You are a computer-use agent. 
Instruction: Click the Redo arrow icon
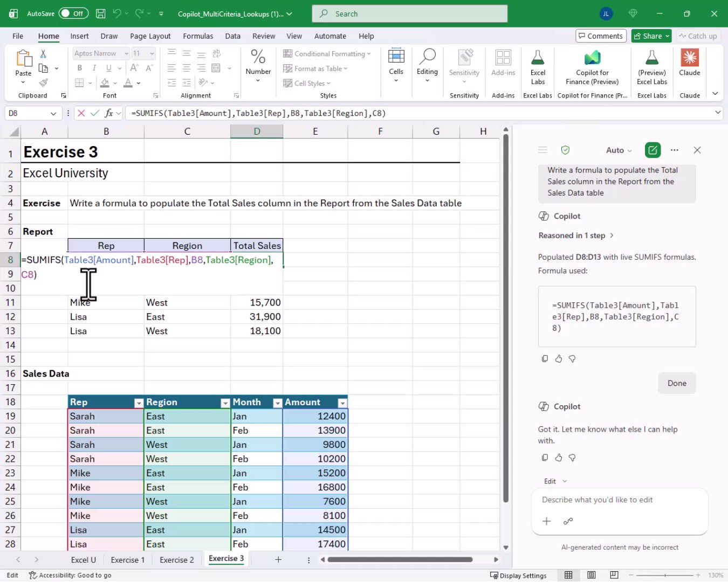(139, 13)
